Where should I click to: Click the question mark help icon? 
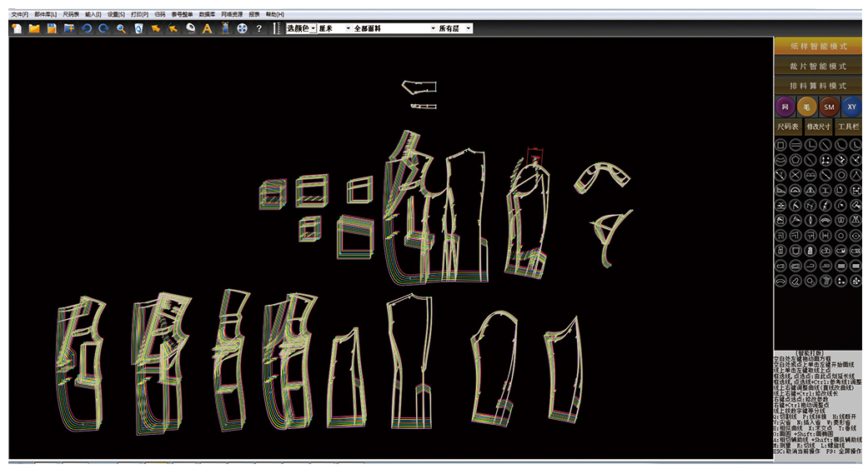click(x=259, y=28)
